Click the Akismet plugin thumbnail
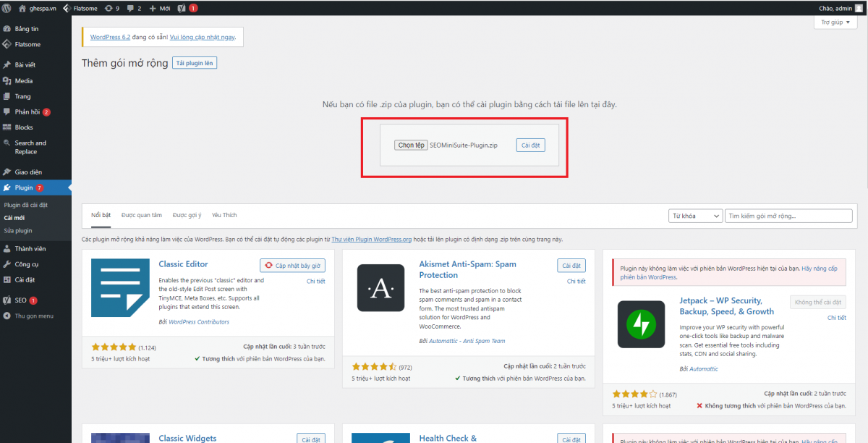This screenshot has height=443, width=868. click(380, 288)
